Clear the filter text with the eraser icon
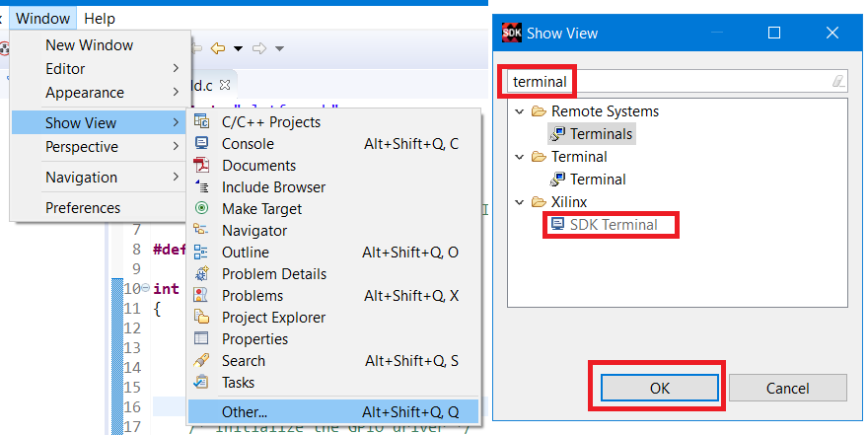Viewport: 868px width, 435px height. click(838, 82)
